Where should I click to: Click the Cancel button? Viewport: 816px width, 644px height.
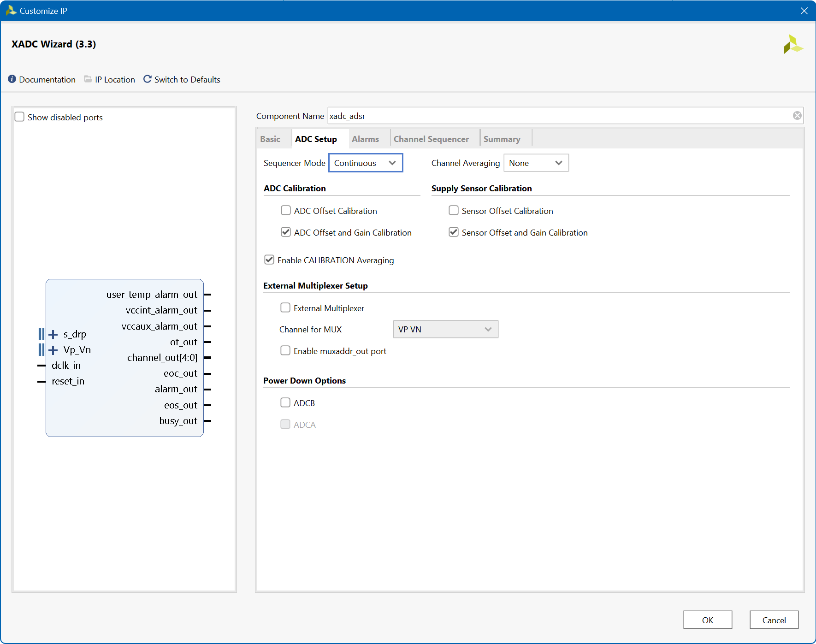(x=774, y=620)
